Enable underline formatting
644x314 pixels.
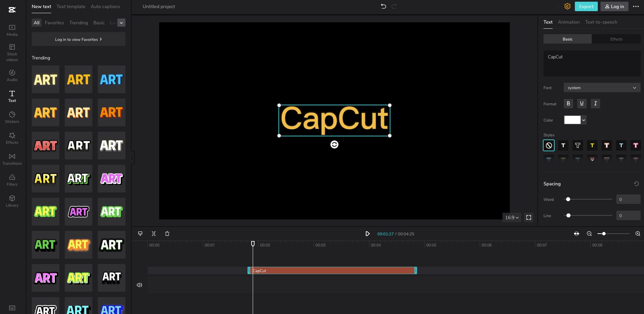point(582,104)
